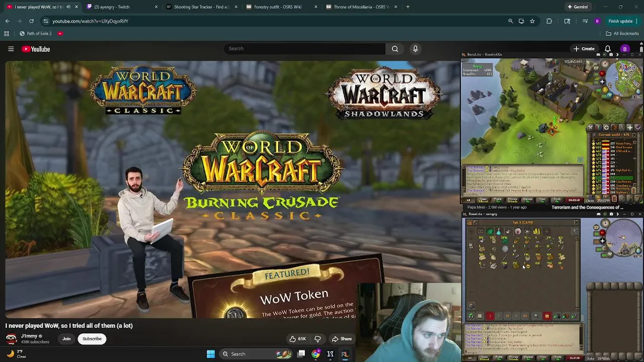
Task: Open the Combat Options tab in the top RuneLite window
Action: coord(590,127)
